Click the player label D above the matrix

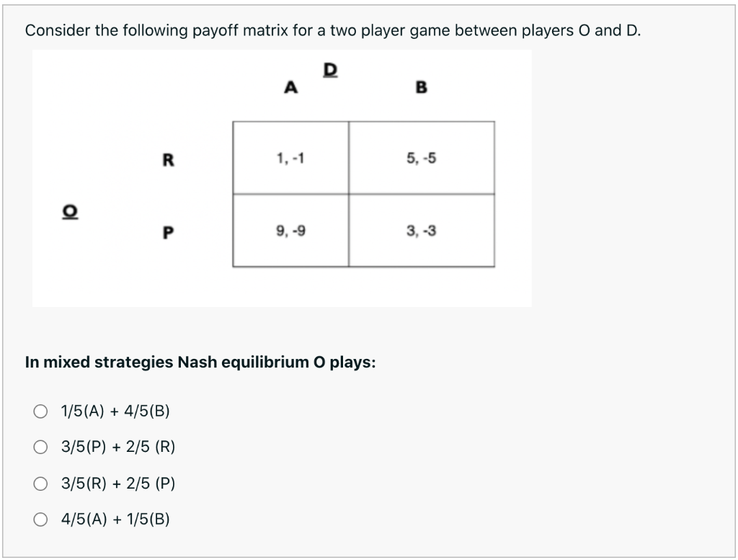pos(329,69)
